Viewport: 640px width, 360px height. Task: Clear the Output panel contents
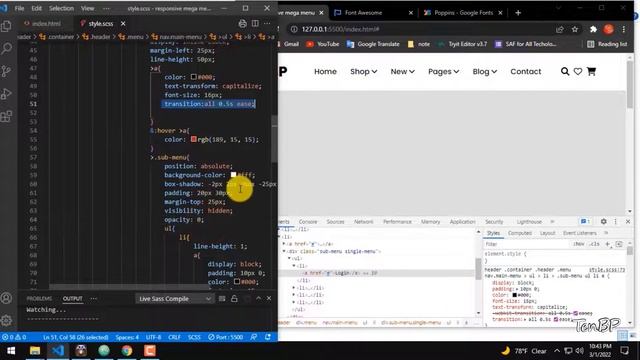222,298
